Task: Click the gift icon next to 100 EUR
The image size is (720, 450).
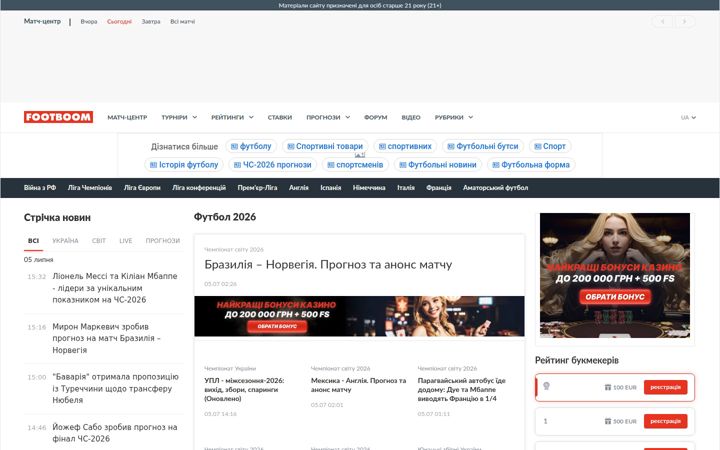Action: pyautogui.click(x=608, y=388)
